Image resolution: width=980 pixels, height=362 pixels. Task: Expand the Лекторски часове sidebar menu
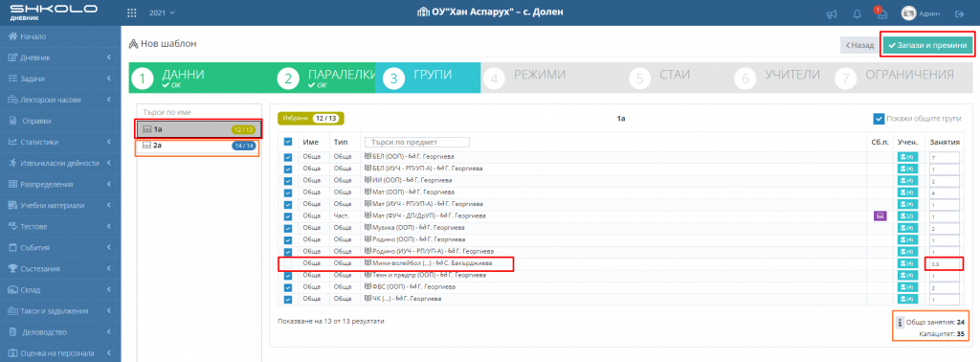click(x=60, y=100)
